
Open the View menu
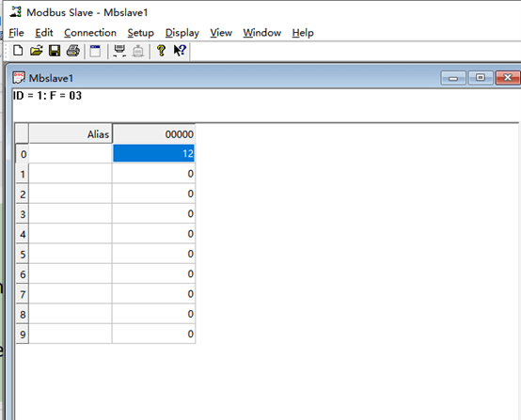(221, 33)
